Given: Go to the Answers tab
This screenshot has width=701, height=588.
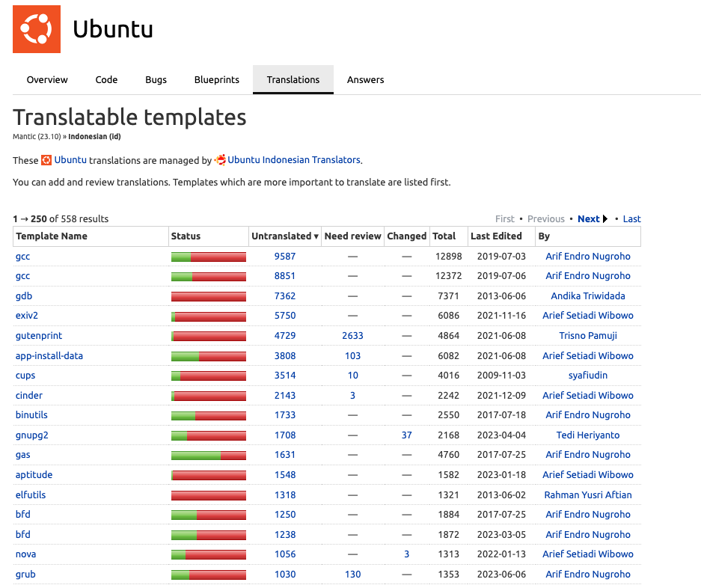Looking at the screenshot, I should pyautogui.click(x=365, y=79).
